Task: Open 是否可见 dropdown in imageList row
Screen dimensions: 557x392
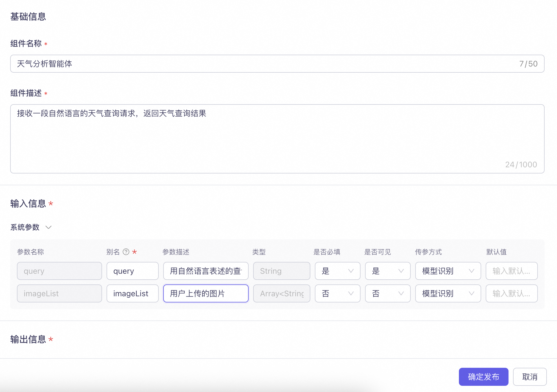Action: point(388,293)
